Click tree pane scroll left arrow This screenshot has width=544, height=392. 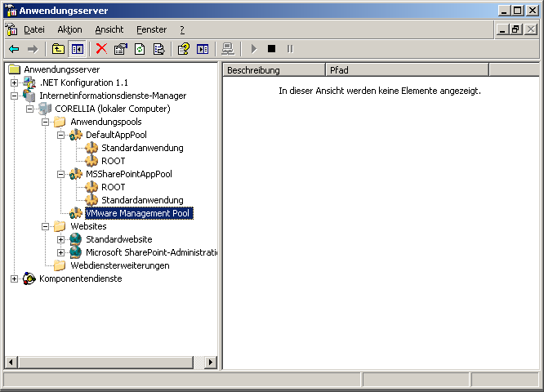11,363
